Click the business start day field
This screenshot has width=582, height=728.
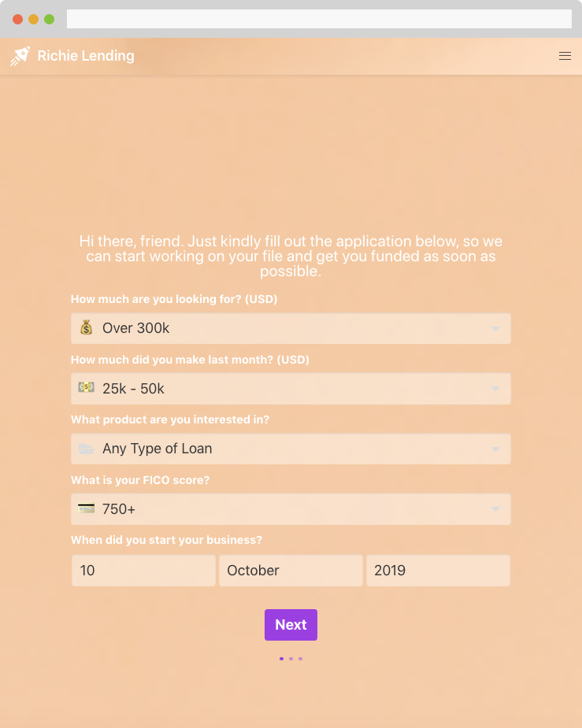(x=143, y=571)
